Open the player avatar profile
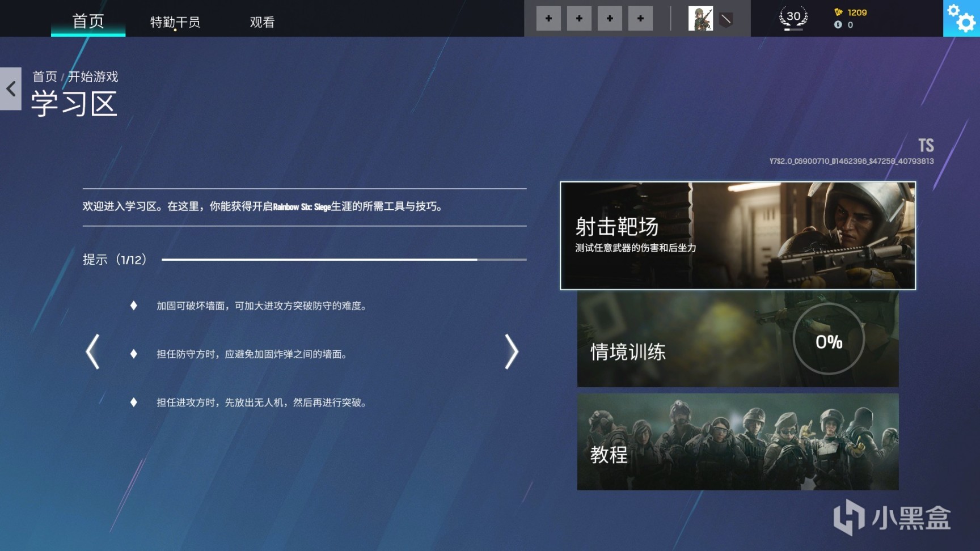Image resolution: width=980 pixels, height=551 pixels. point(700,19)
